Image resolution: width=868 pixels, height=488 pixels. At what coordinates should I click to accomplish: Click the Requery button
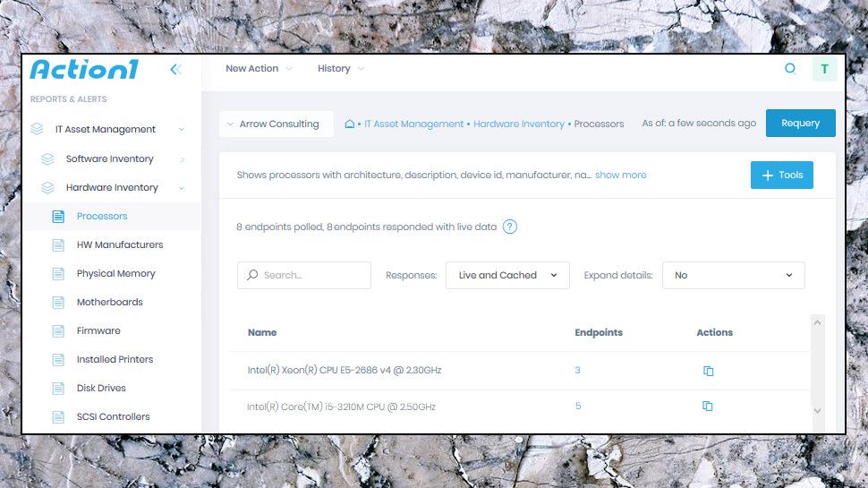tap(800, 124)
